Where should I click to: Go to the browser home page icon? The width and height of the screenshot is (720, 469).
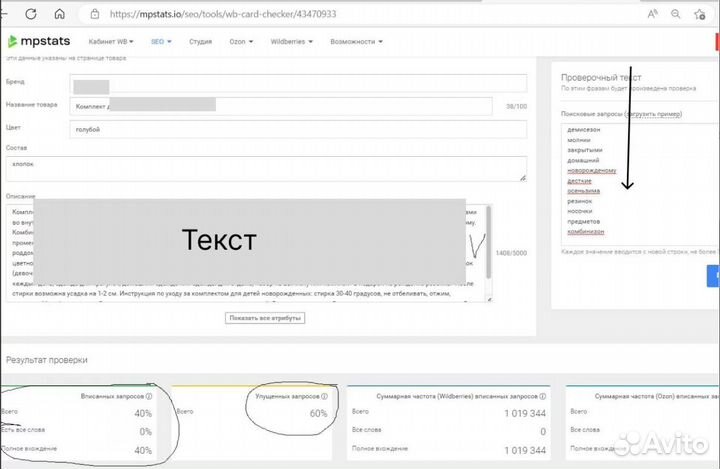coord(60,14)
